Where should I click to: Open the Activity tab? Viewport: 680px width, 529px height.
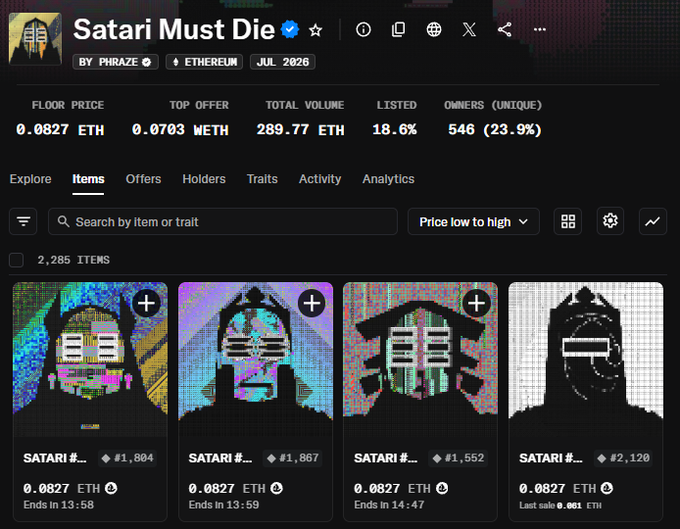coord(320,179)
